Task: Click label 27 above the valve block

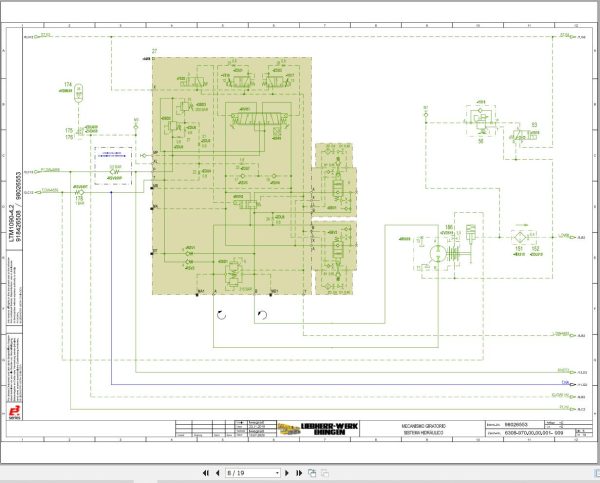Action: (154, 51)
